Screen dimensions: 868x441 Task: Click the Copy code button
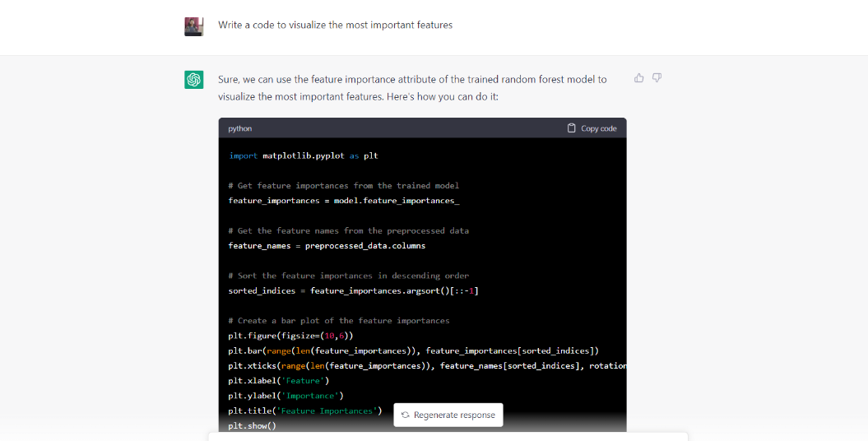tap(592, 128)
